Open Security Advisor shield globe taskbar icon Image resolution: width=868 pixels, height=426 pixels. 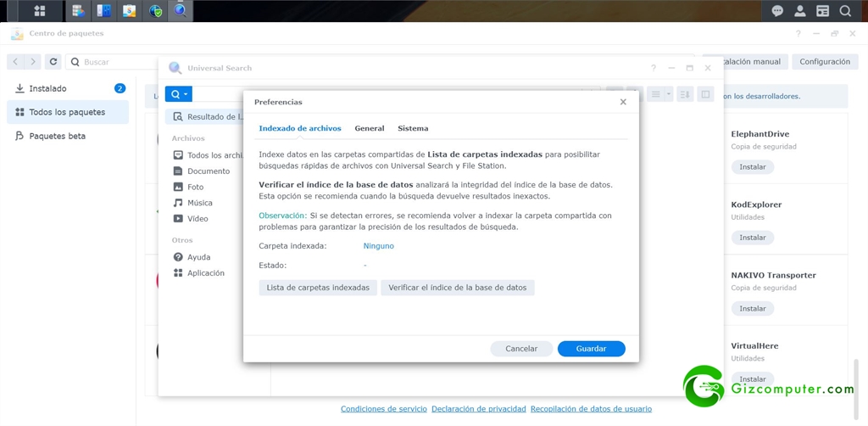coord(156,10)
